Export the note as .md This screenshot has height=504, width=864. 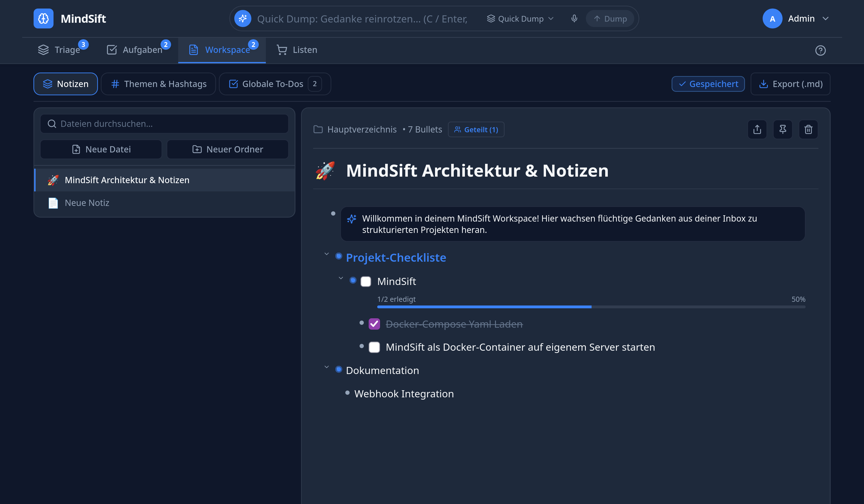(x=790, y=84)
